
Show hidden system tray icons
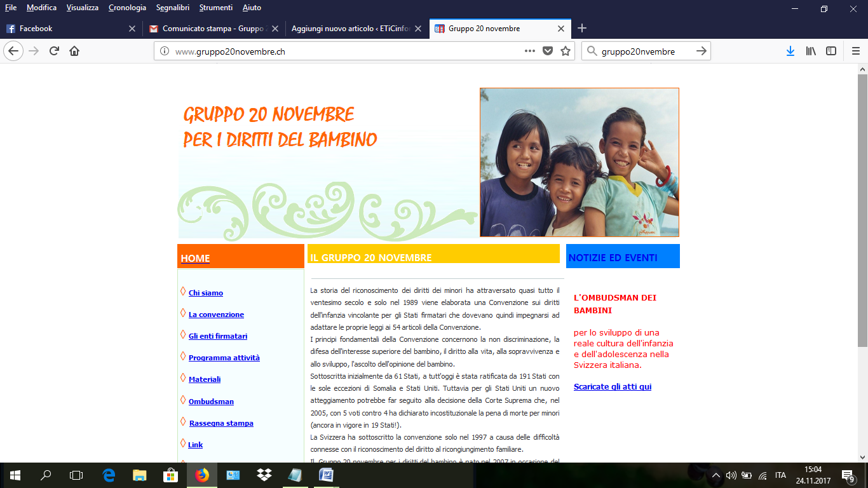coord(715,475)
